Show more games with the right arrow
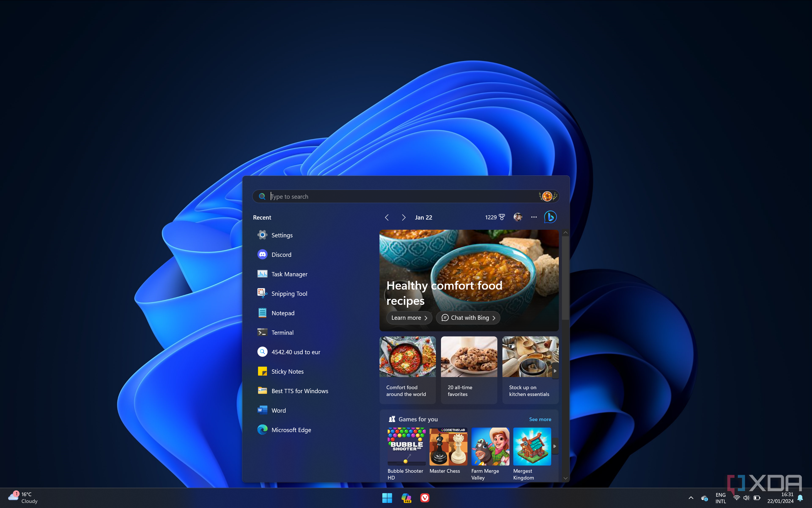The width and height of the screenshot is (812, 508). click(555, 446)
